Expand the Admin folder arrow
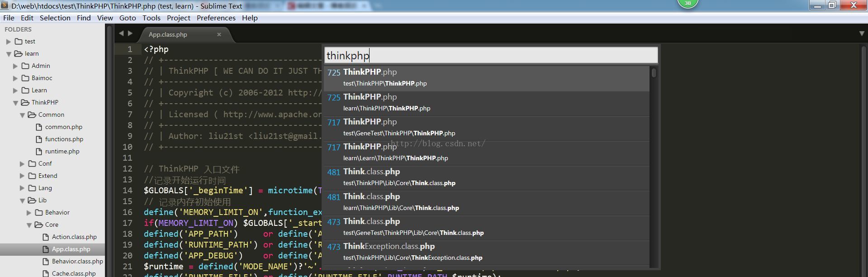Viewport: 868px width, 277px height. (x=15, y=66)
